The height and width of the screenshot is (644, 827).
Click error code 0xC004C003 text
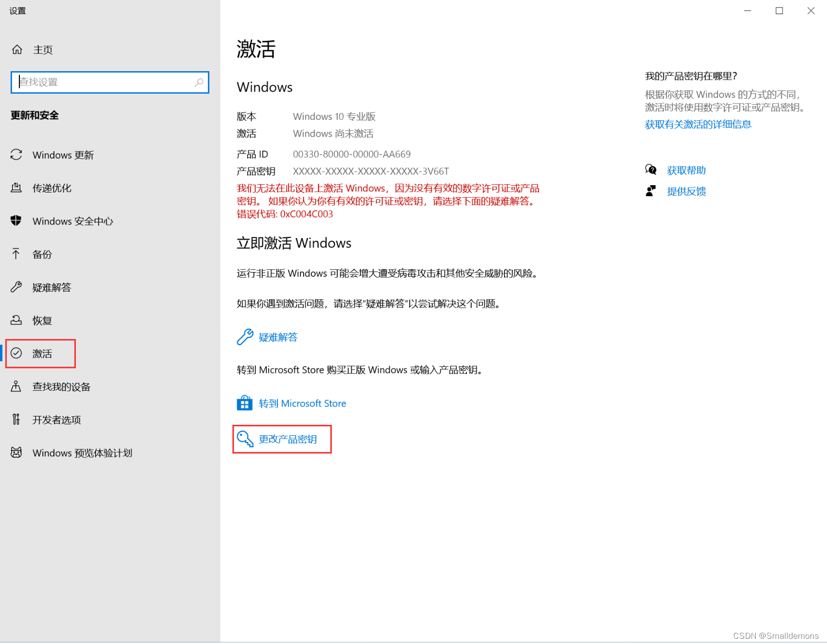point(307,213)
